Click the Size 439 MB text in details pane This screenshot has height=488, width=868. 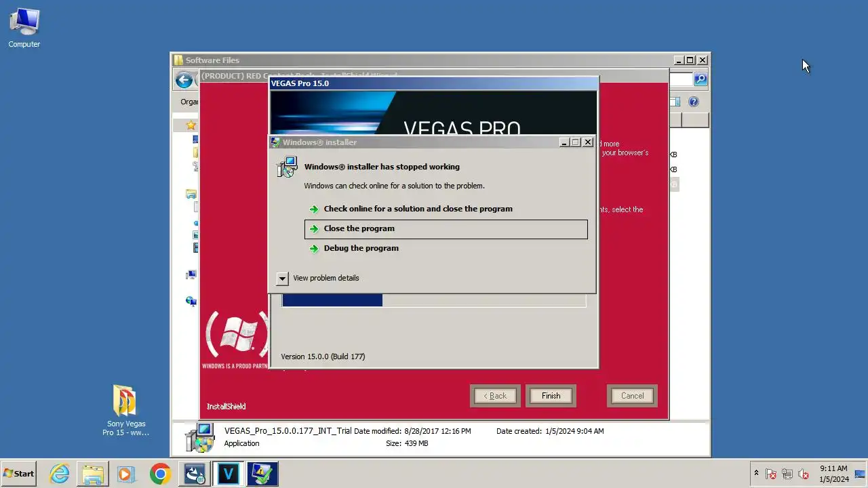point(407,443)
